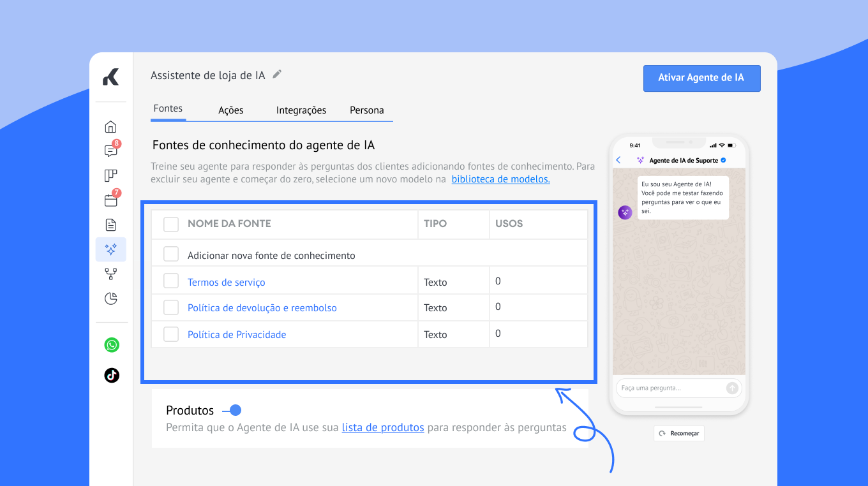Toggle the Produtos switch
Screen dimensions: 868x486
pyautogui.click(x=232, y=410)
